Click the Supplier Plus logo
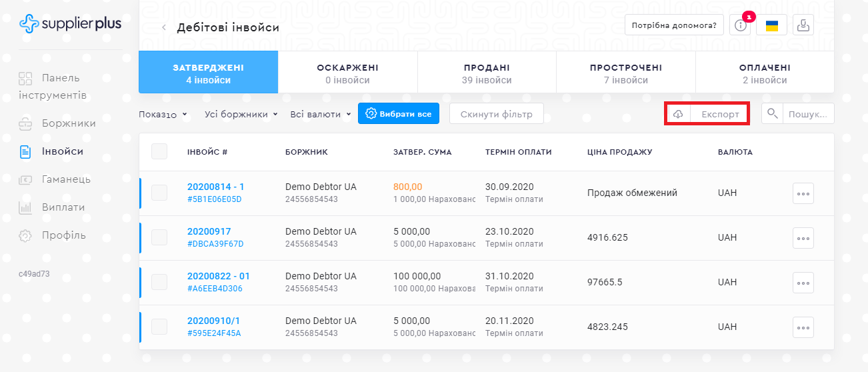The width and height of the screenshot is (868, 372). click(x=70, y=24)
